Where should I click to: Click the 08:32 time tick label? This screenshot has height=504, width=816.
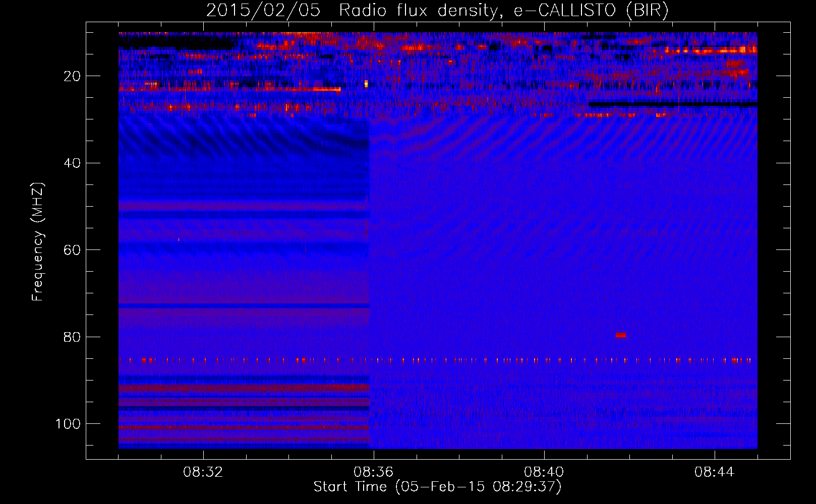click(x=203, y=472)
